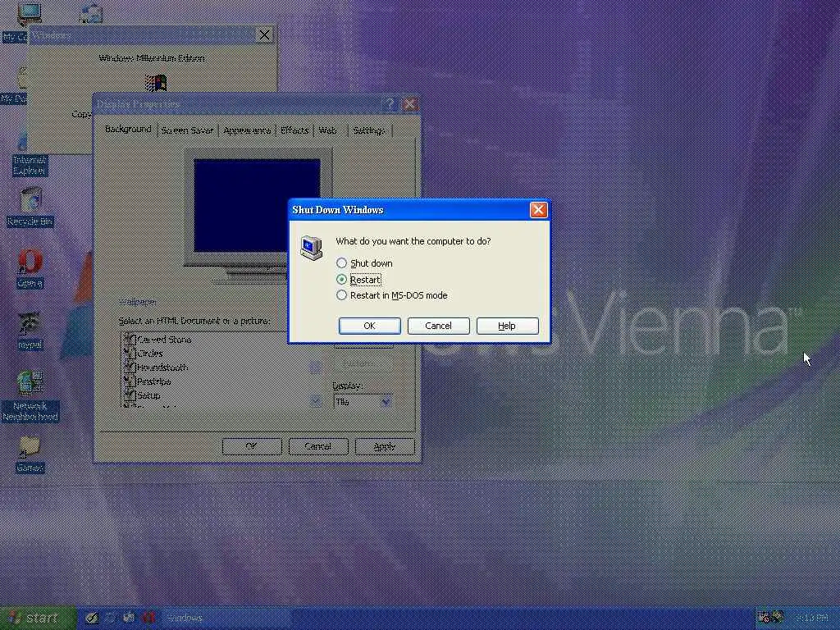Click wallpaper list scroll down arrow
The image size is (840, 630).
316,400
